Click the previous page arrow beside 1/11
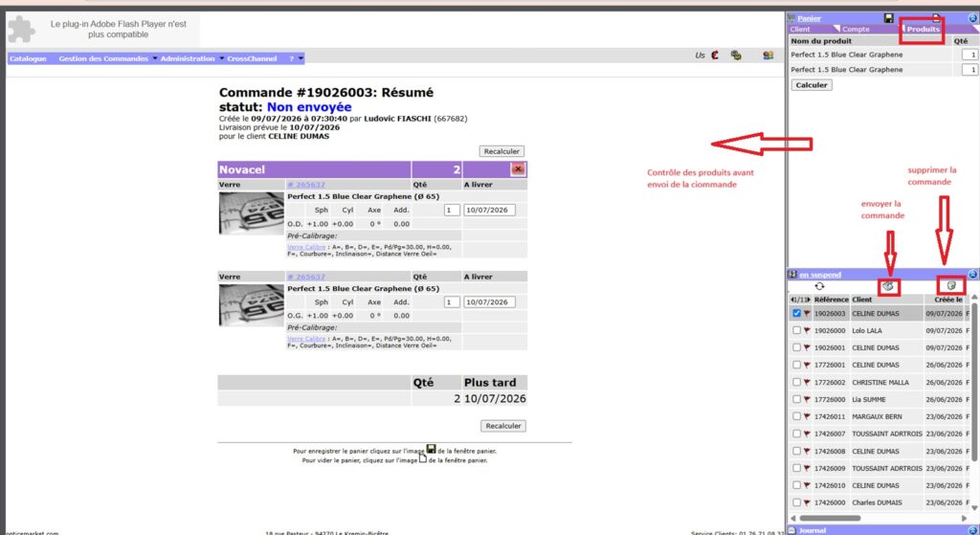 pos(792,300)
